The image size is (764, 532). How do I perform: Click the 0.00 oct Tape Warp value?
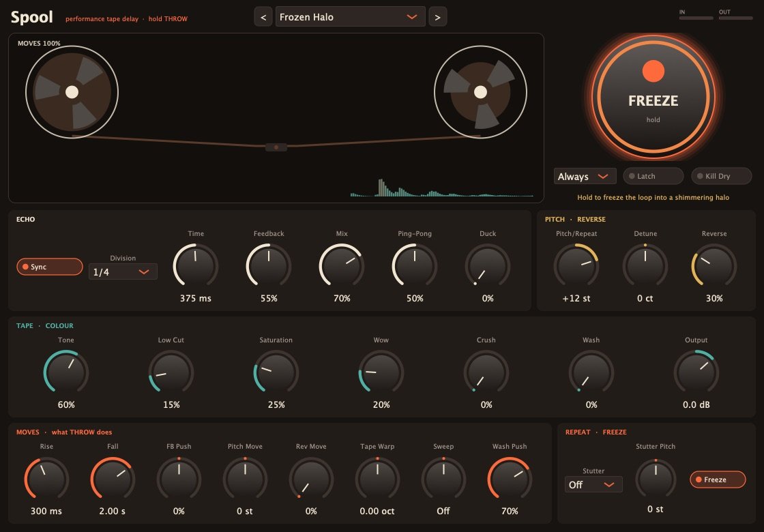click(377, 511)
